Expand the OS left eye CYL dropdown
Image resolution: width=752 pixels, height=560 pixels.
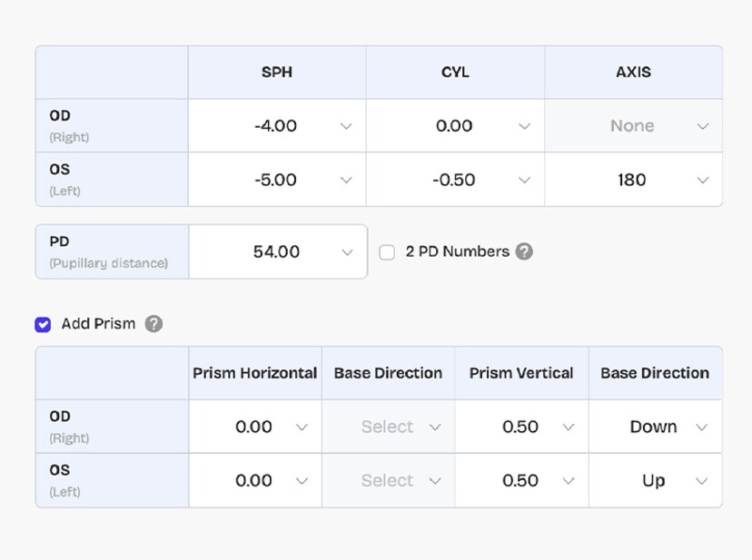coord(455,180)
